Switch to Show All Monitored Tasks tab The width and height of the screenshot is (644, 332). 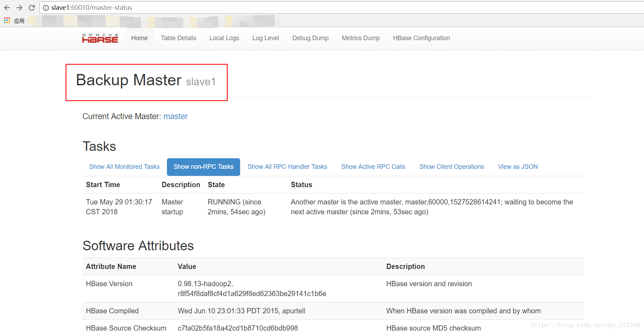pos(124,167)
